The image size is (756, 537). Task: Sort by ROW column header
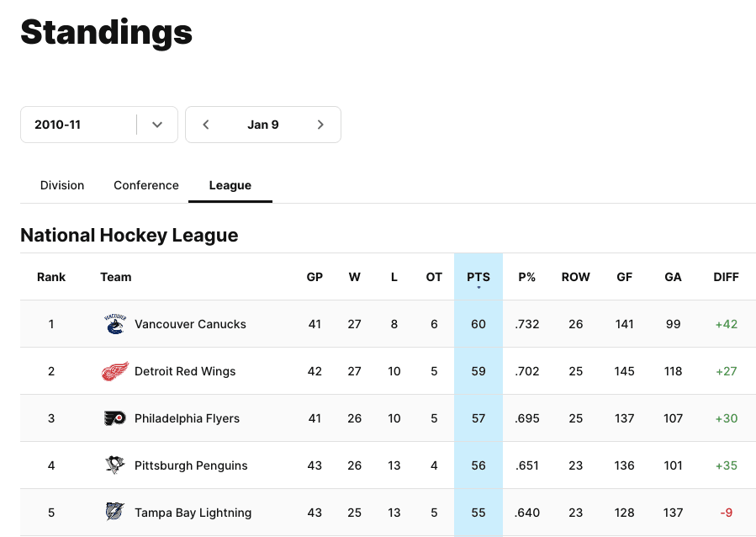coord(576,277)
